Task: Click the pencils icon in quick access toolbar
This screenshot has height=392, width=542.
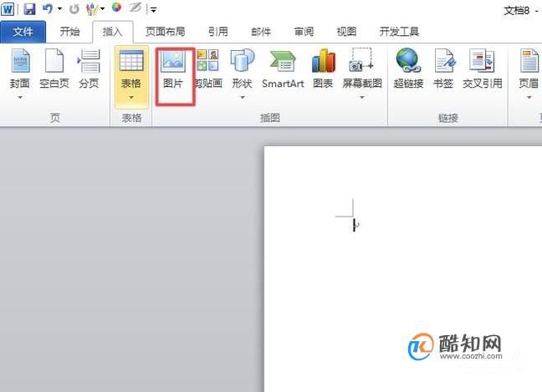Action: [92, 9]
